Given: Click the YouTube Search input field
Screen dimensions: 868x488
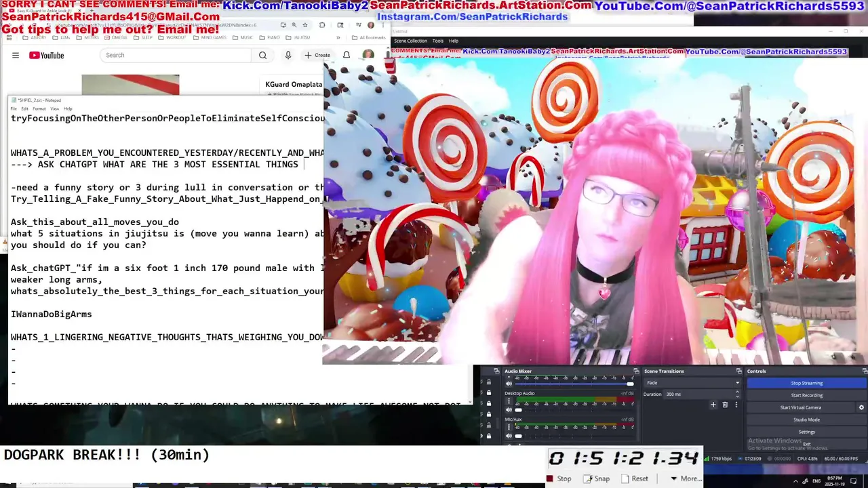Looking at the screenshot, I should [x=176, y=55].
